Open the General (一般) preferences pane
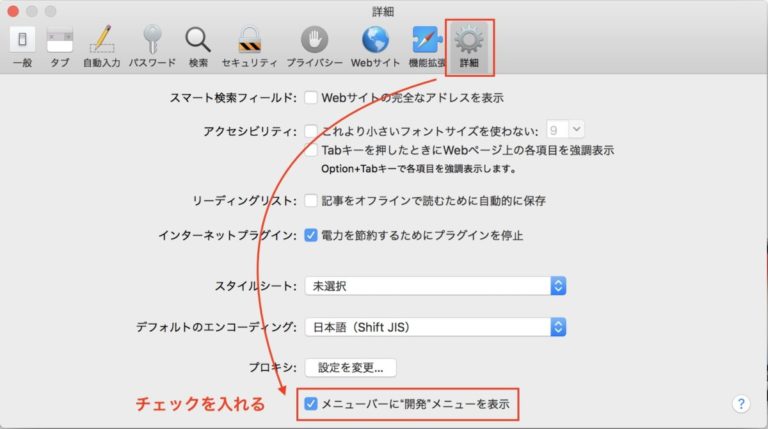Screen dimensions: 768x429 (22, 45)
